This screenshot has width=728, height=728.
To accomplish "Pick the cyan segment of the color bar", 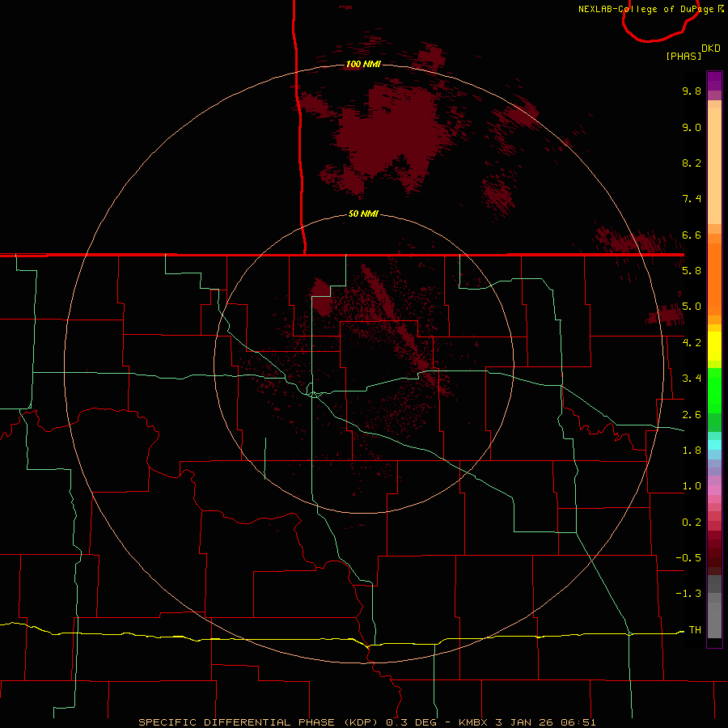I will [714, 445].
